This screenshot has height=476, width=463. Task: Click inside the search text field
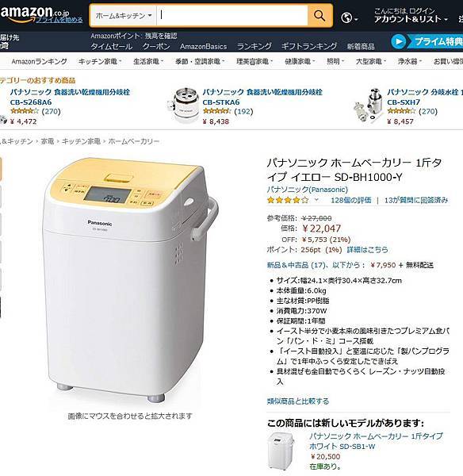click(232, 16)
